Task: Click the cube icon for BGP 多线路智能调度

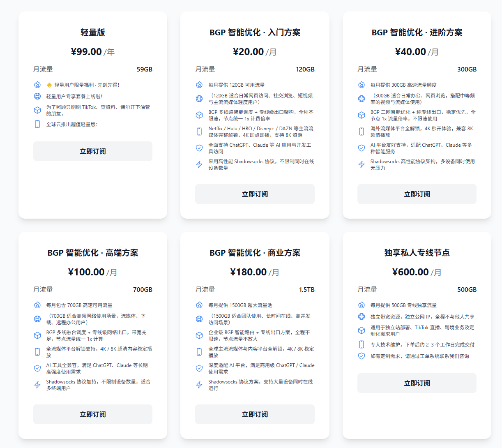Action: 199,115
